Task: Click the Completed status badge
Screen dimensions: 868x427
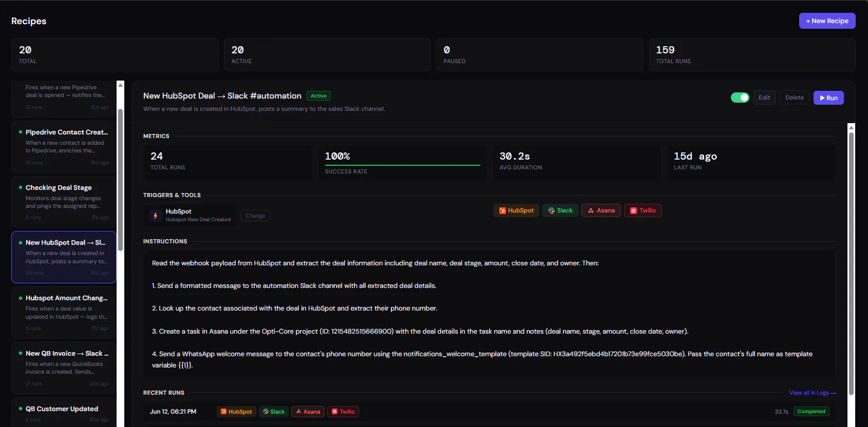Action: pos(812,412)
